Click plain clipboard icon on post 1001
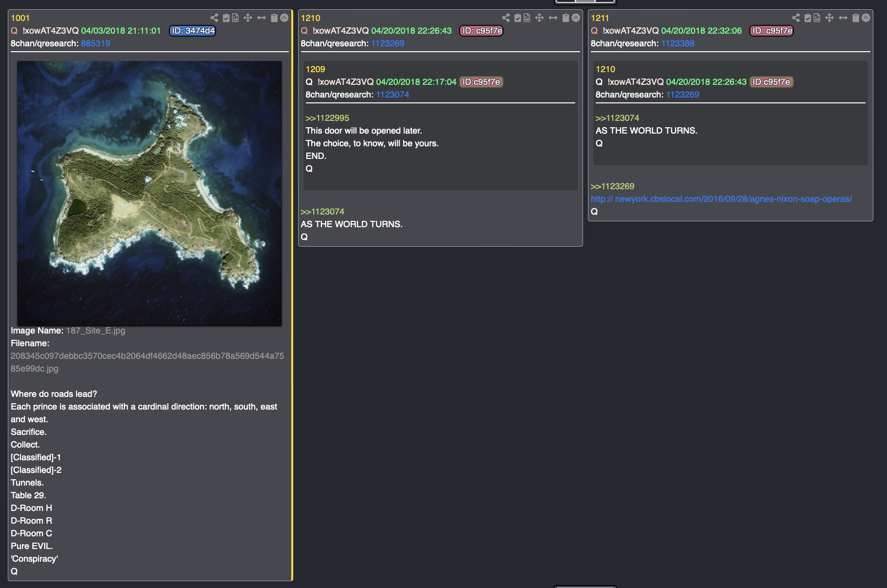This screenshot has width=887, height=588. pyautogui.click(x=274, y=18)
